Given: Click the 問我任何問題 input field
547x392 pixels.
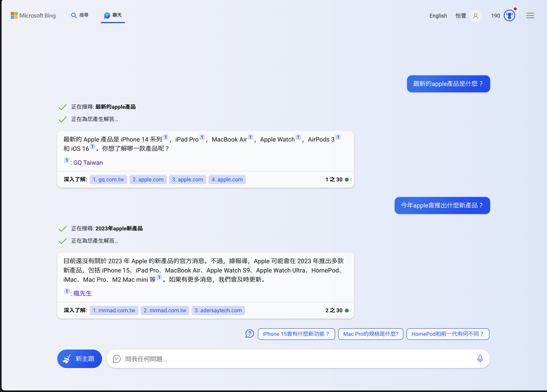Looking at the screenshot, I should tap(265, 359).
